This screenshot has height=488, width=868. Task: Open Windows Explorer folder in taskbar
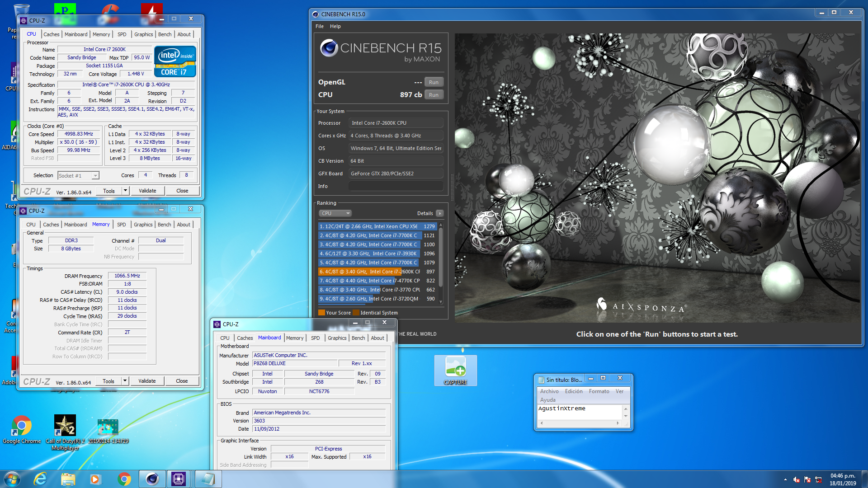(68, 479)
